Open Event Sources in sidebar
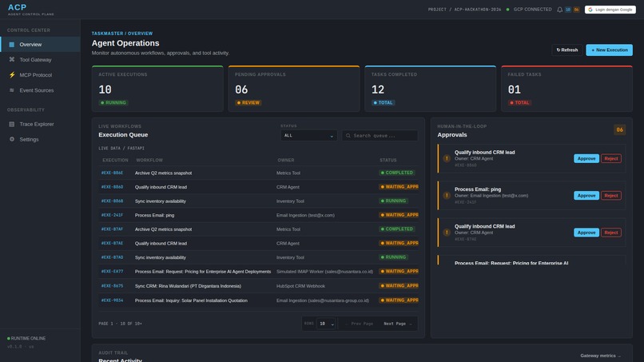This screenshot has height=362, width=644. 40,90
